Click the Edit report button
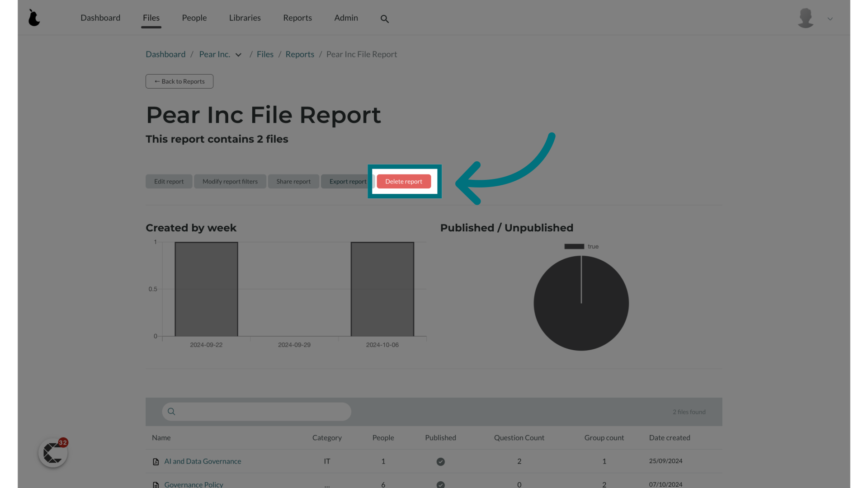 169,181
